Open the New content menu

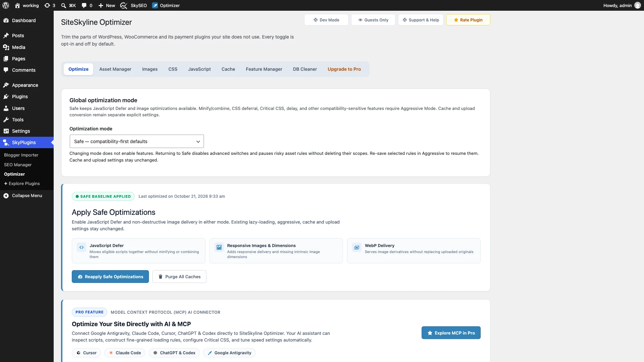pyautogui.click(x=107, y=5)
